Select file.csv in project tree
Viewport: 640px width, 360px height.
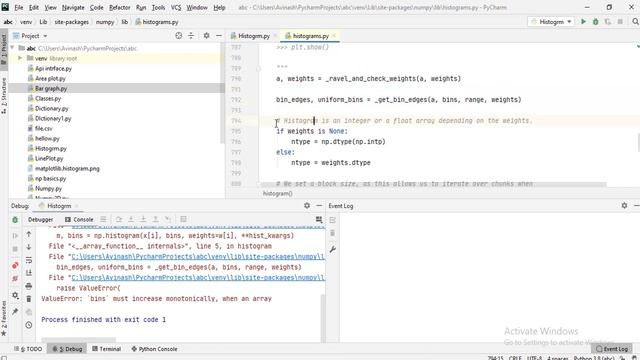[43, 129]
